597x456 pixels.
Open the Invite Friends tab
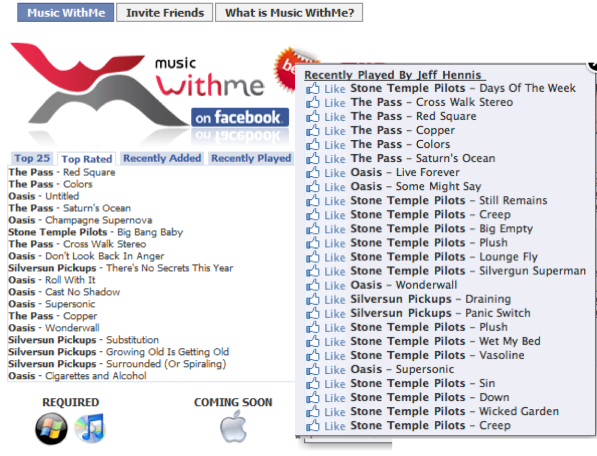(x=164, y=13)
